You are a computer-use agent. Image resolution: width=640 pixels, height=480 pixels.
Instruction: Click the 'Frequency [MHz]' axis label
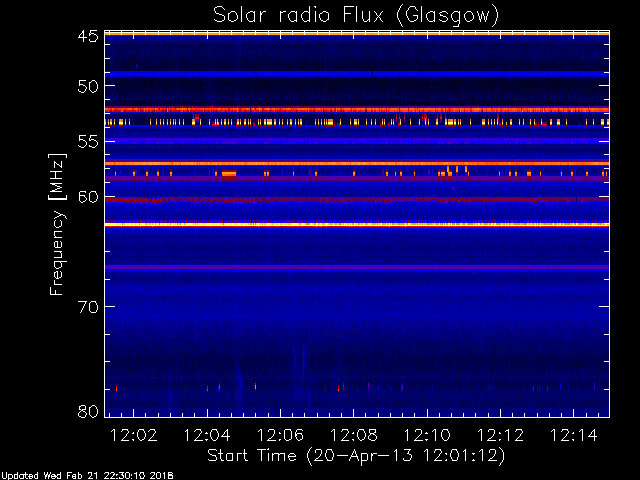[x=57, y=224]
